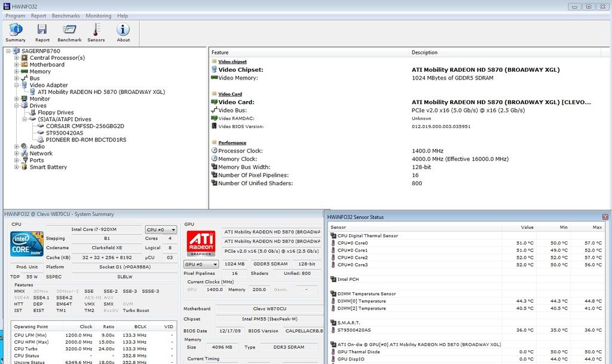
Task: Open the Benchmarks menu
Action: [x=66, y=16]
